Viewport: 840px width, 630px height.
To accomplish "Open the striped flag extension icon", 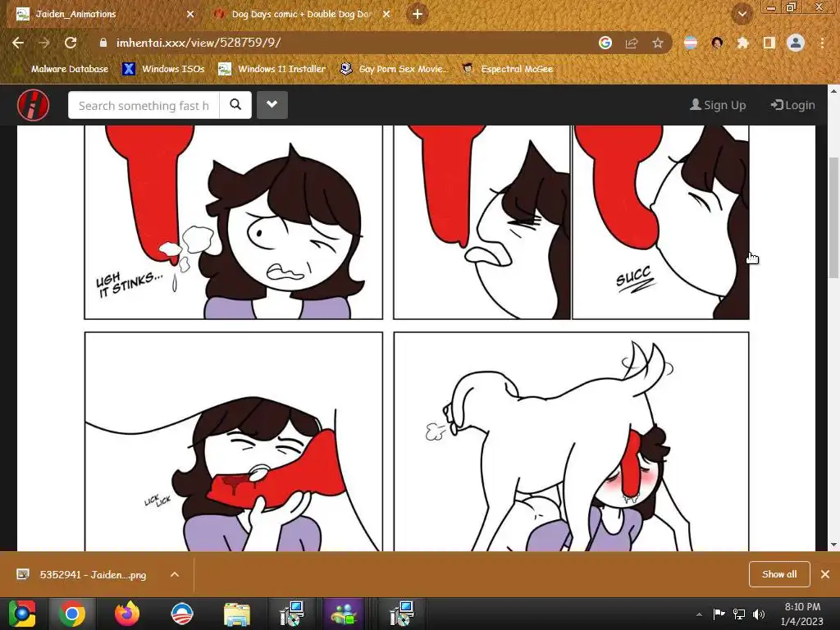I will tap(691, 43).
